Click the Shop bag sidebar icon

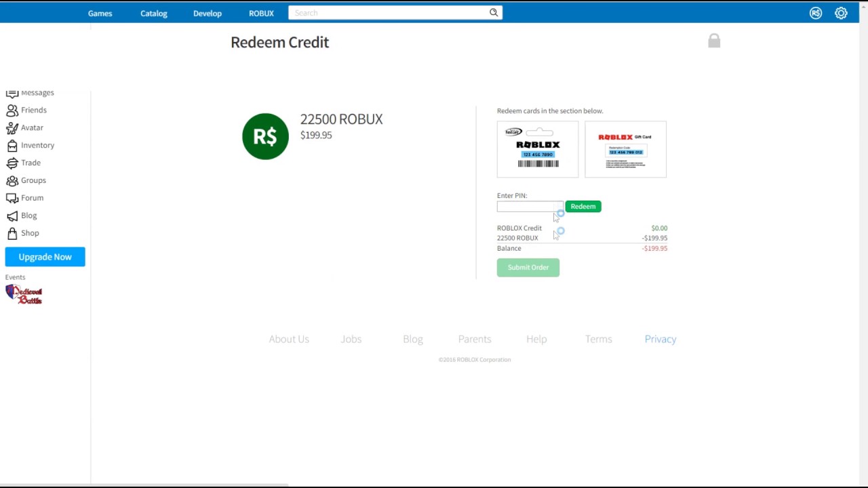click(12, 233)
